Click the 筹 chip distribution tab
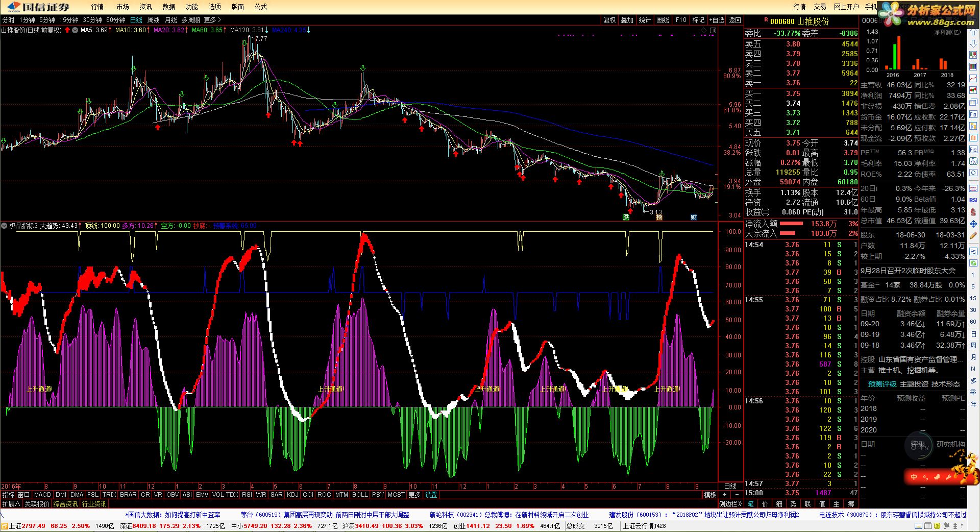This screenshot has width=980, height=532. (850, 504)
